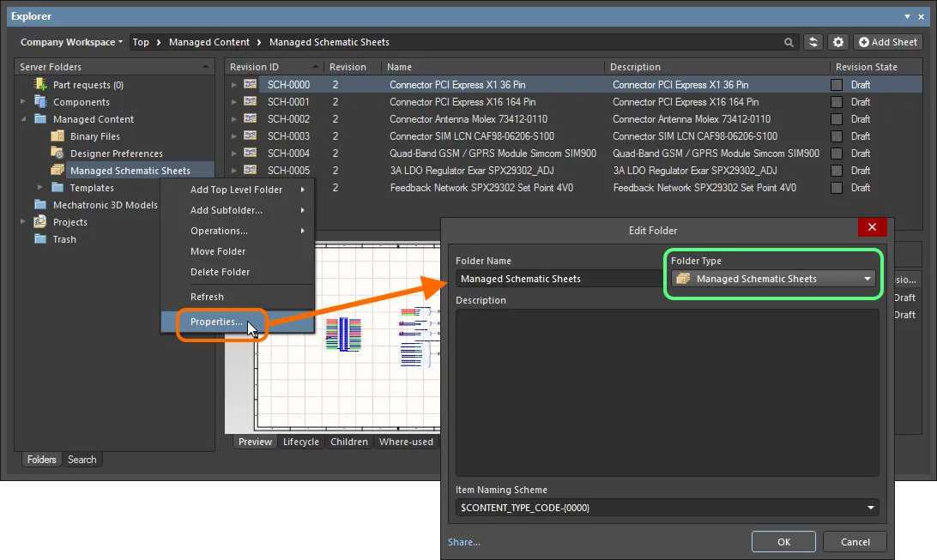Click the Binary Files folder icon
Image resolution: width=937 pixels, height=560 pixels.
(57, 136)
